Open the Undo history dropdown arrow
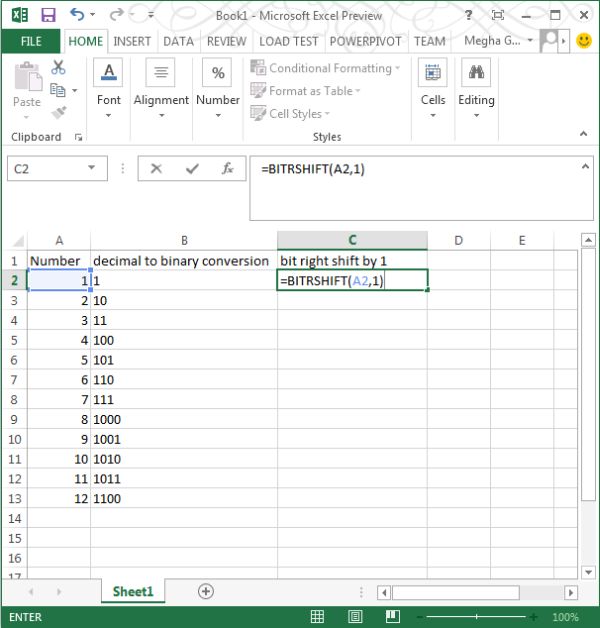600x628 pixels. pyautogui.click(x=93, y=15)
